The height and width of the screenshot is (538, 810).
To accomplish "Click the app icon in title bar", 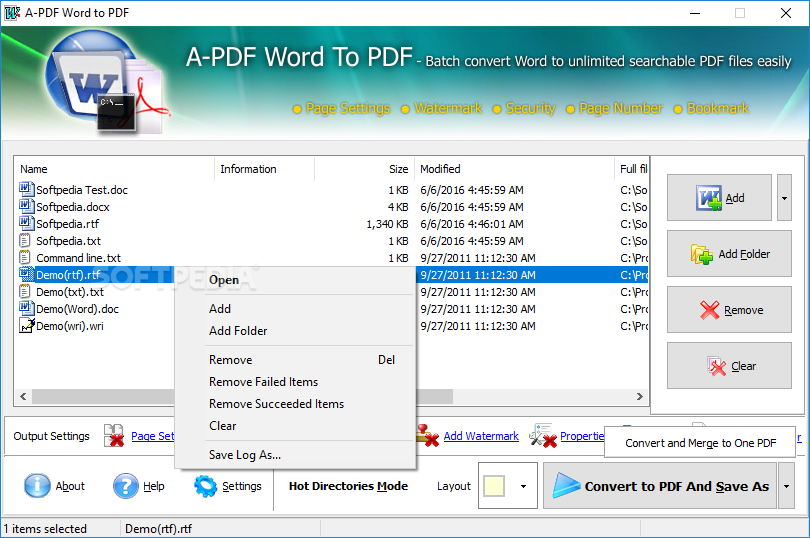I will point(12,12).
